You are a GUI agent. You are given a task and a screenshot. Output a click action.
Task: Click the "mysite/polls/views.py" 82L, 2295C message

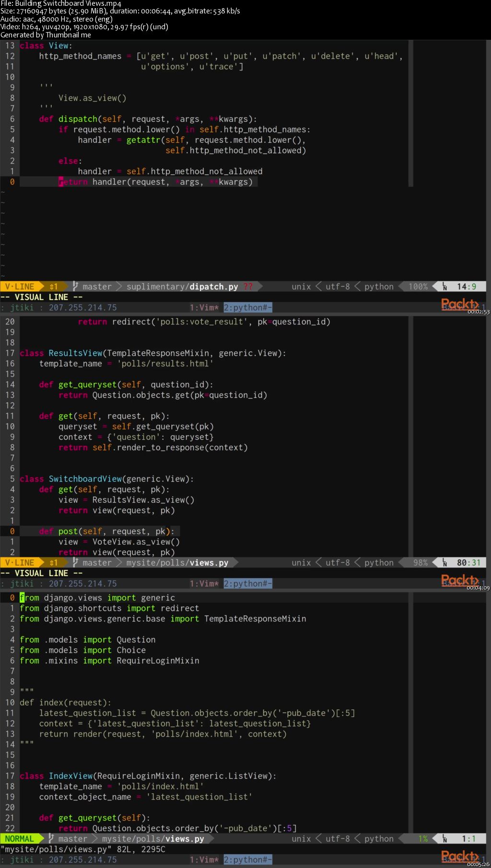[83, 849]
